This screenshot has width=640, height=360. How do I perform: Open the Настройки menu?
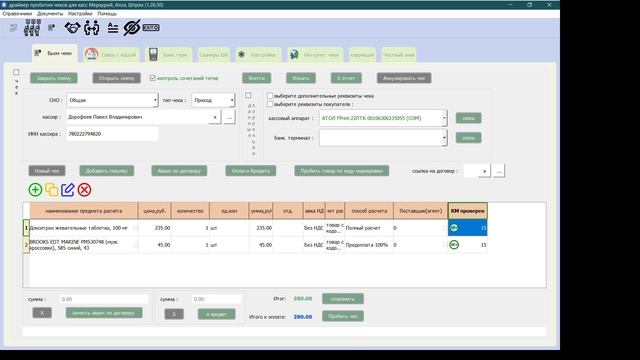pos(80,13)
